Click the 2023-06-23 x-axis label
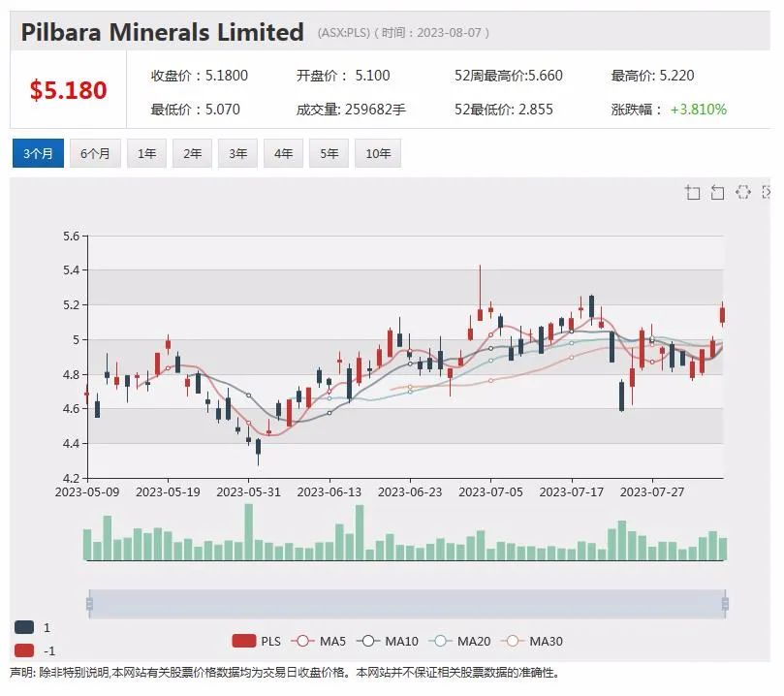The width and height of the screenshot is (784, 696). 410,492
